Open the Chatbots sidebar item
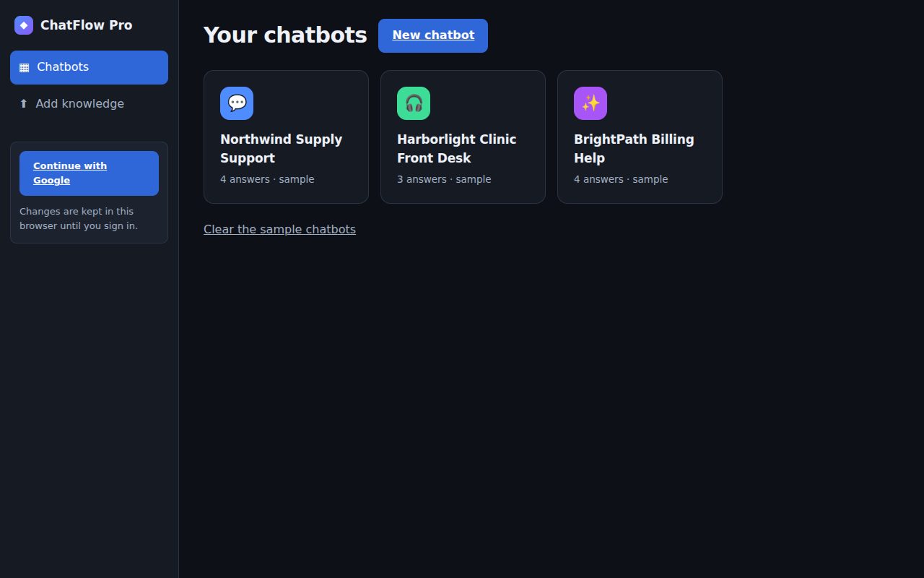This screenshot has width=924, height=578. 89,67
